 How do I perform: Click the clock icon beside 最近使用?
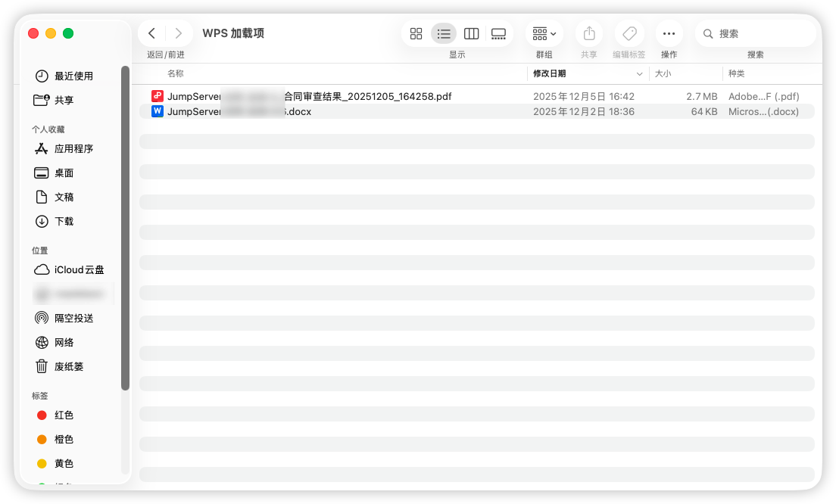(x=42, y=76)
